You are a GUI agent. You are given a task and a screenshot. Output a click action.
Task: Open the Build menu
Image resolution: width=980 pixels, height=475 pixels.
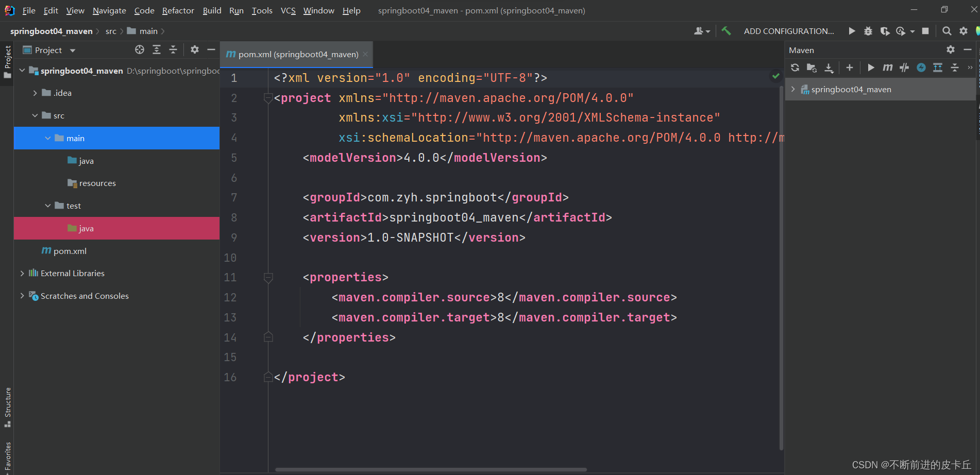(212, 10)
